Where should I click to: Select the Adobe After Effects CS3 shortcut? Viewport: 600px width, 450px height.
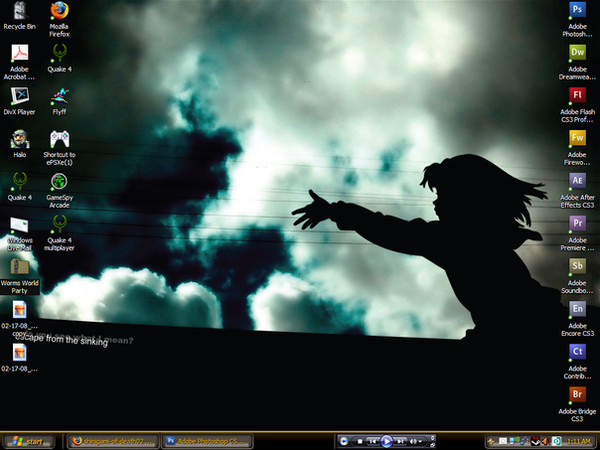point(577,191)
